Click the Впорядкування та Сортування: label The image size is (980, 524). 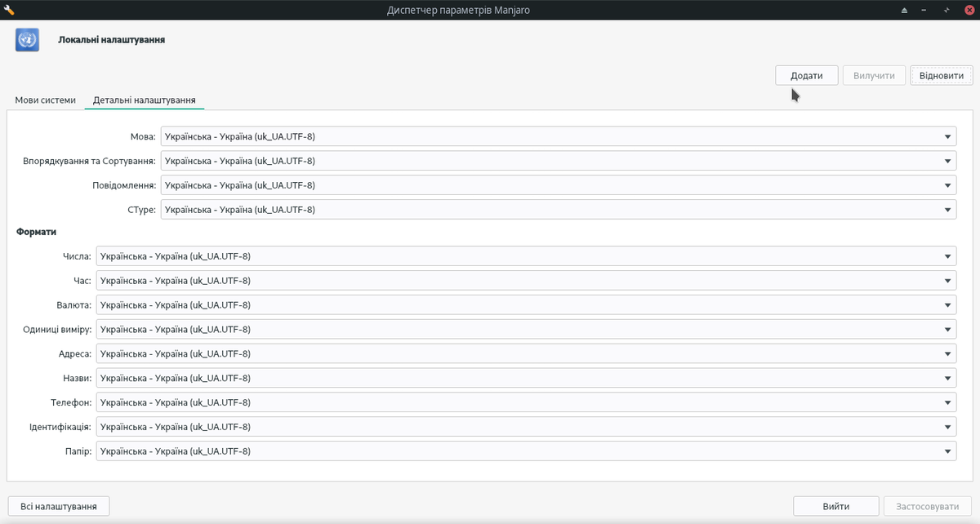click(90, 161)
